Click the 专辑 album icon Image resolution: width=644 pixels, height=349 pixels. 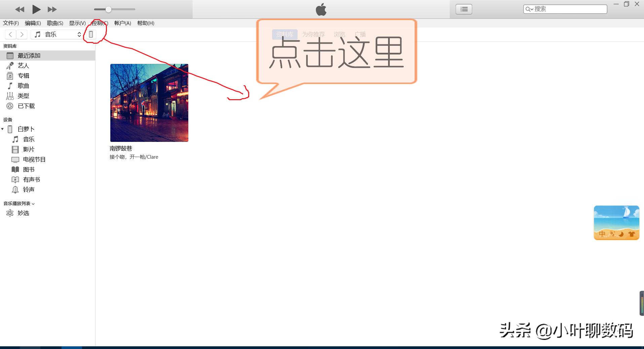pos(10,76)
